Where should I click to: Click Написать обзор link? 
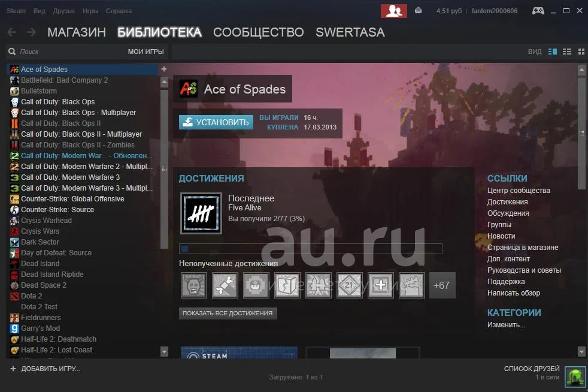point(514,293)
